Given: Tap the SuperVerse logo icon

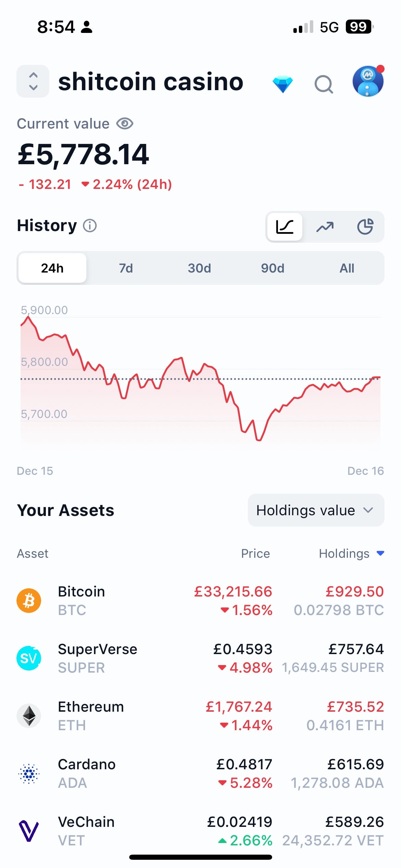Looking at the screenshot, I should (x=29, y=658).
